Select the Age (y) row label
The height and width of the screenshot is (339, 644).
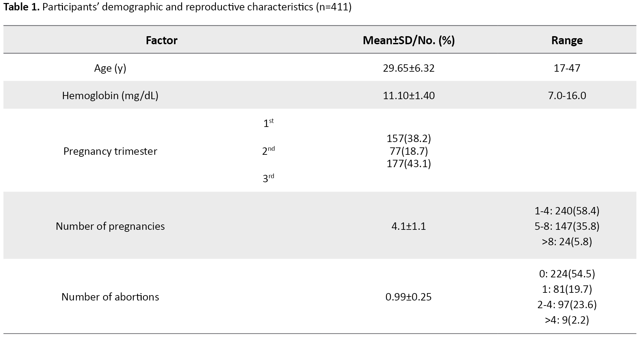110,68
